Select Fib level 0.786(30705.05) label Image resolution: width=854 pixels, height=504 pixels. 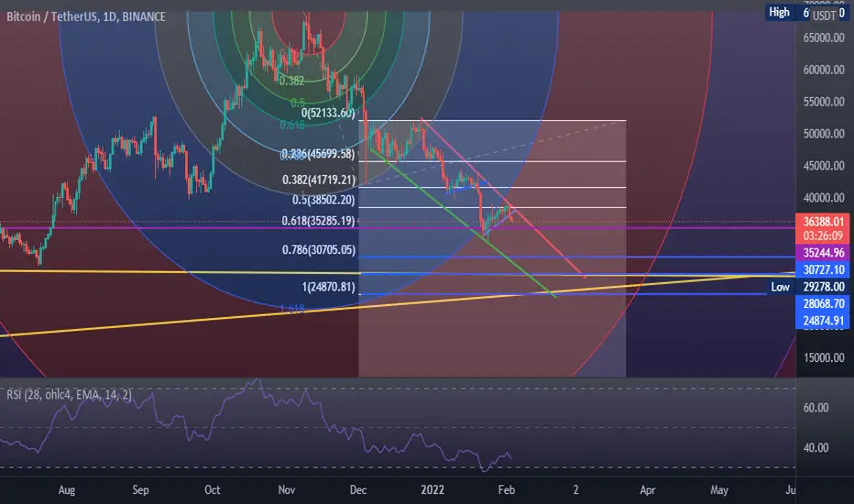tap(319, 250)
